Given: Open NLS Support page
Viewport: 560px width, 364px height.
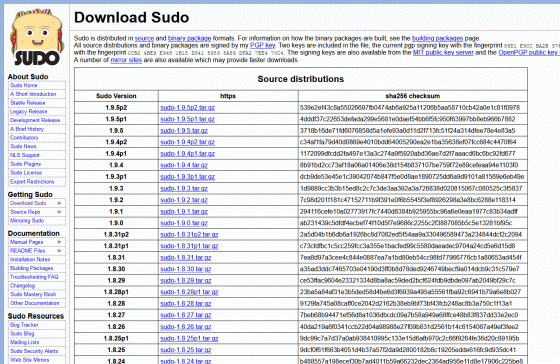Looking at the screenshot, I should tap(25, 155).
